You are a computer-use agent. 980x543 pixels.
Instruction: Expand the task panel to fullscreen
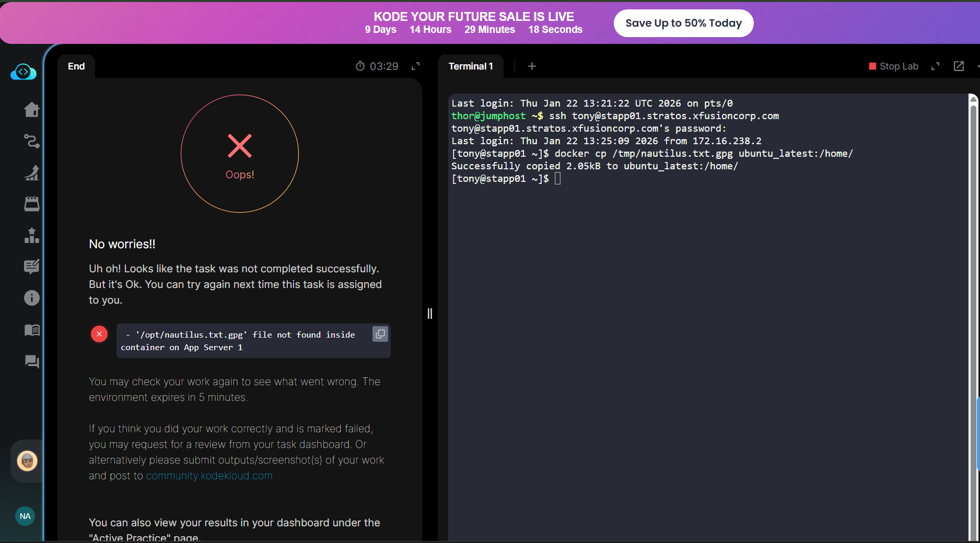tap(416, 66)
